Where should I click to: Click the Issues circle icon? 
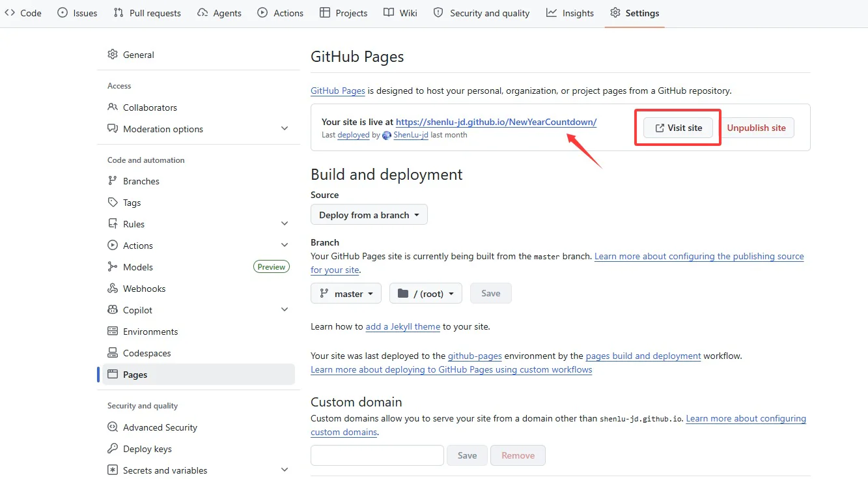pyautogui.click(x=63, y=13)
